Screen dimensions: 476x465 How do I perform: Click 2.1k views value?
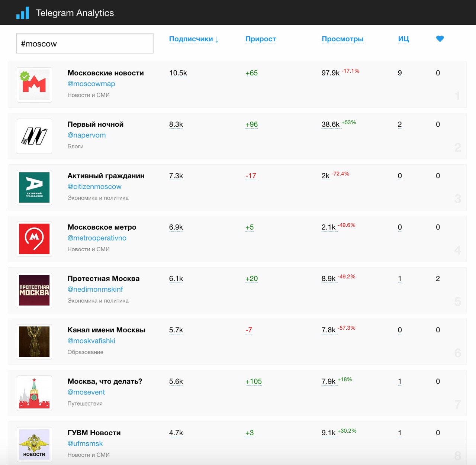[328, 227]
